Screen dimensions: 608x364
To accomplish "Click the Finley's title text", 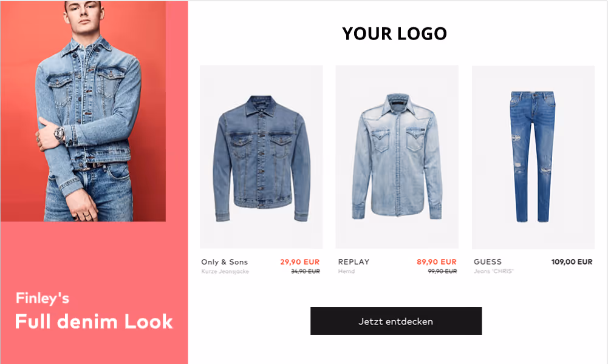I will coord(43,298).
